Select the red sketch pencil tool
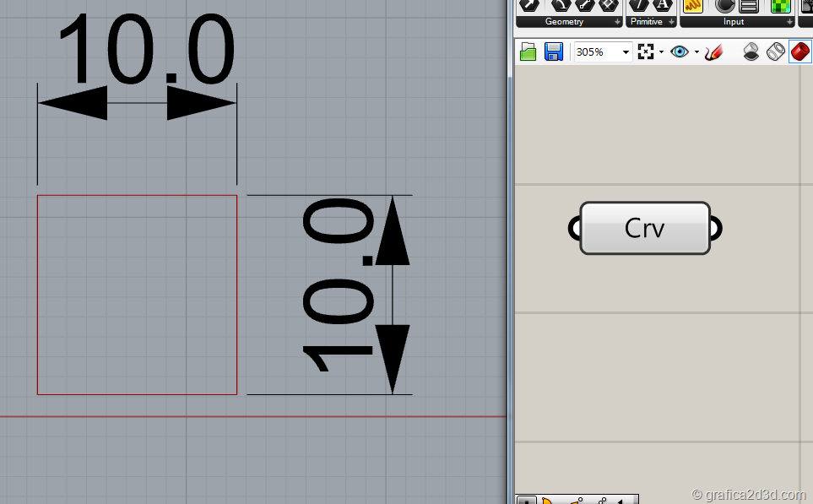The height and width of the screenshot is (504, 813). point(713,52)
